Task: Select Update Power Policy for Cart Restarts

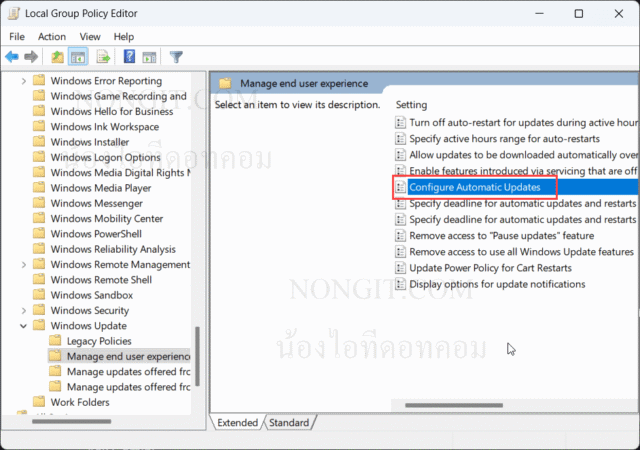Action: pos(491,268)
